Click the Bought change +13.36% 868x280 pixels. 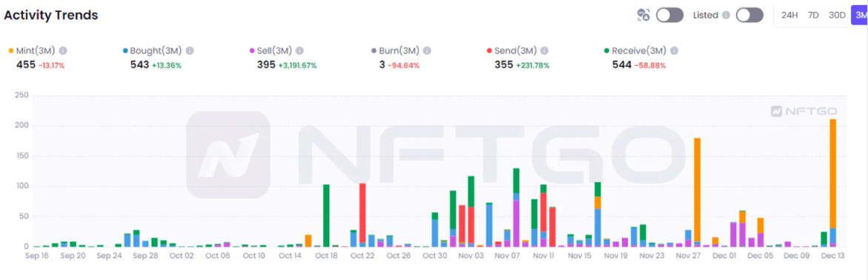tap(167, 65)
